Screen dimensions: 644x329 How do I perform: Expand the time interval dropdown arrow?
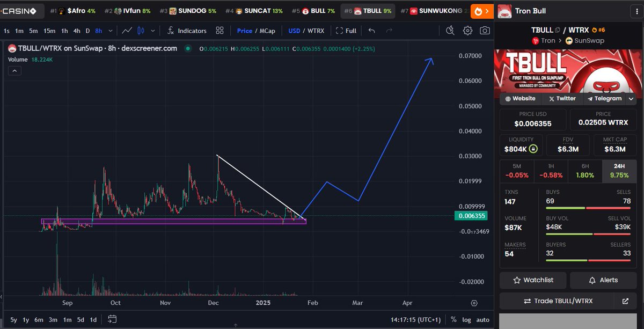(x=112, y=31)
